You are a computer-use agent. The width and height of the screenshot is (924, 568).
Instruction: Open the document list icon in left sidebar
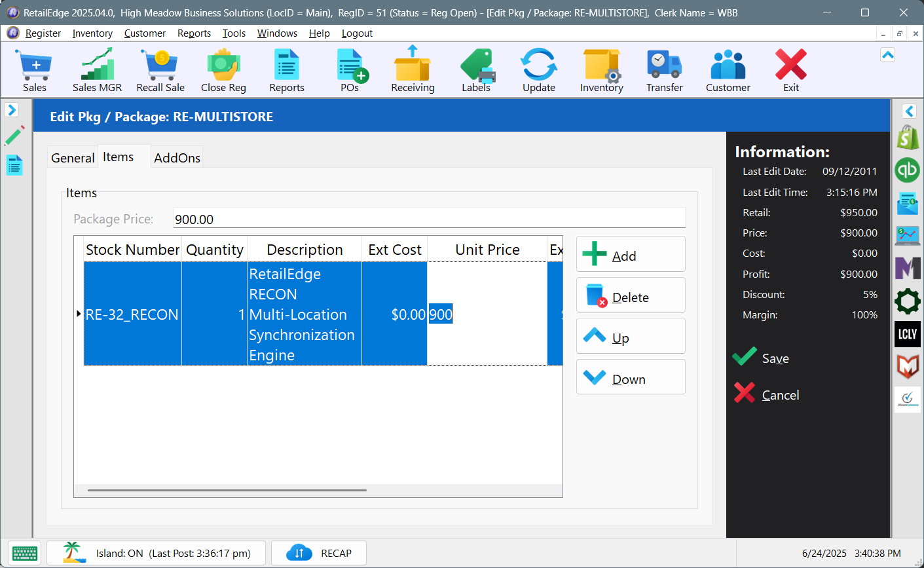click(14, 165)
